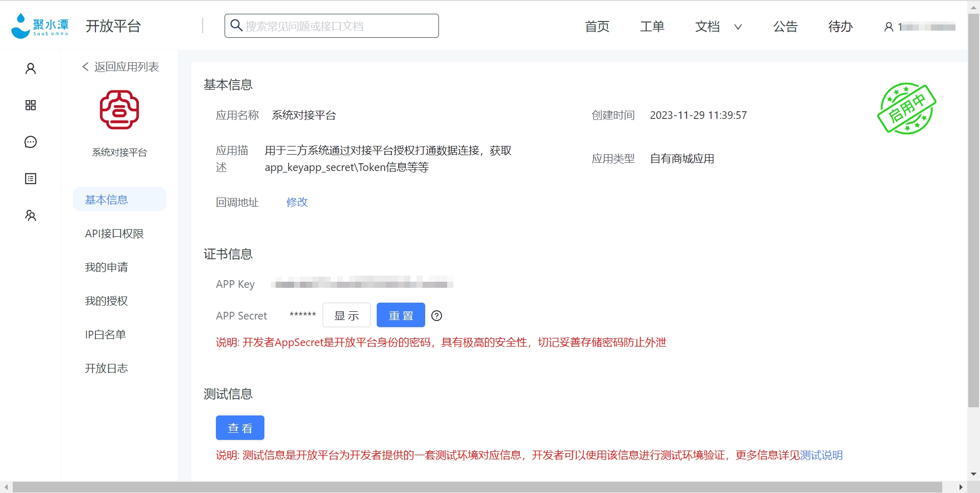The width and height of the screenshot is (980, 493).
Task: Click the help icon beside 重置 button
Action: click(436, 315)
